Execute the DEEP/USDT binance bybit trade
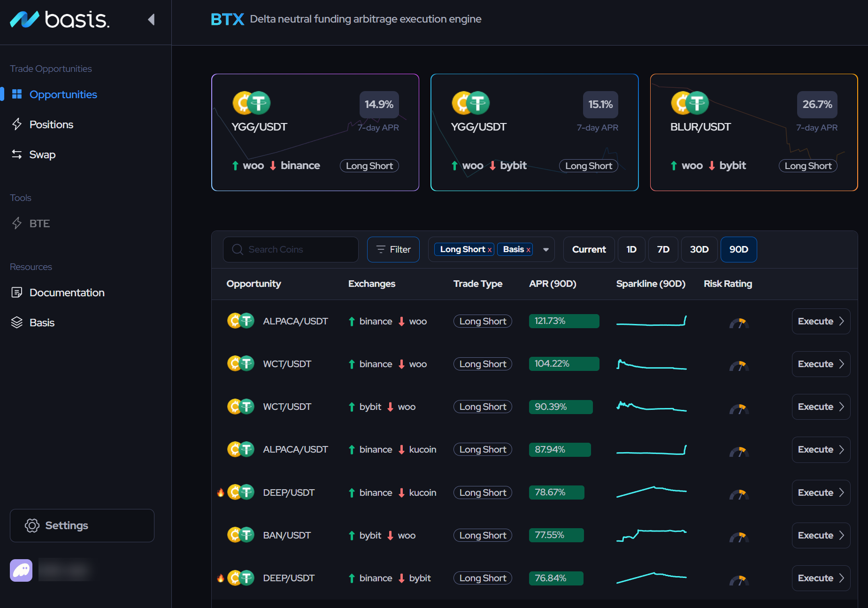Screen dimensions: 868x608 [821, 578]
